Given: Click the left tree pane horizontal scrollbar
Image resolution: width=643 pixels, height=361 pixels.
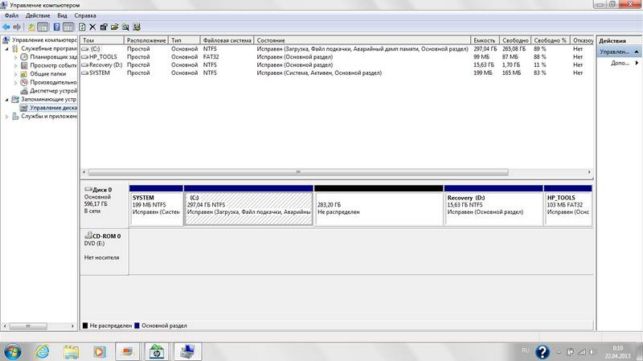Looking at the screenshot, I should click(x=28, y=326).
